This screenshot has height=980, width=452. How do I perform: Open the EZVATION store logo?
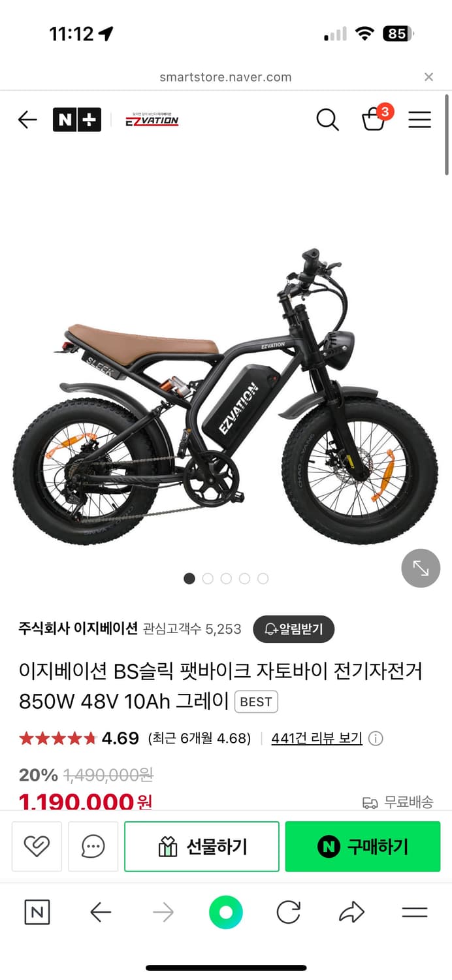click(152, 119)
